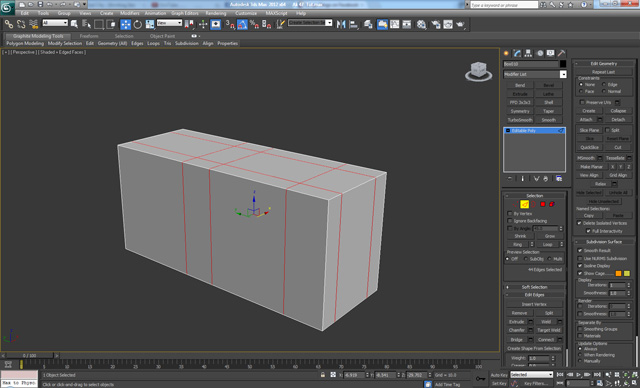Collapse the Subdivision Surface rollout

pos(604,242)
